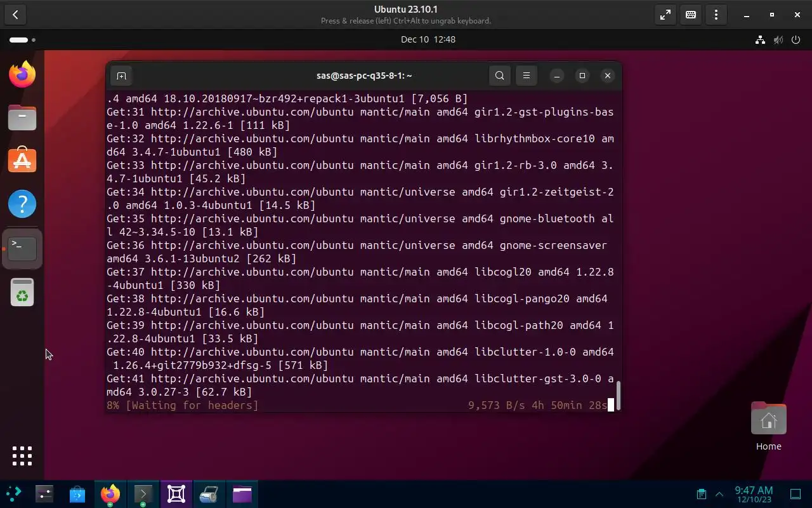Open the Home folder desktop icon
Viewport: 812px width, 508px height.
(x=768, y=427)
